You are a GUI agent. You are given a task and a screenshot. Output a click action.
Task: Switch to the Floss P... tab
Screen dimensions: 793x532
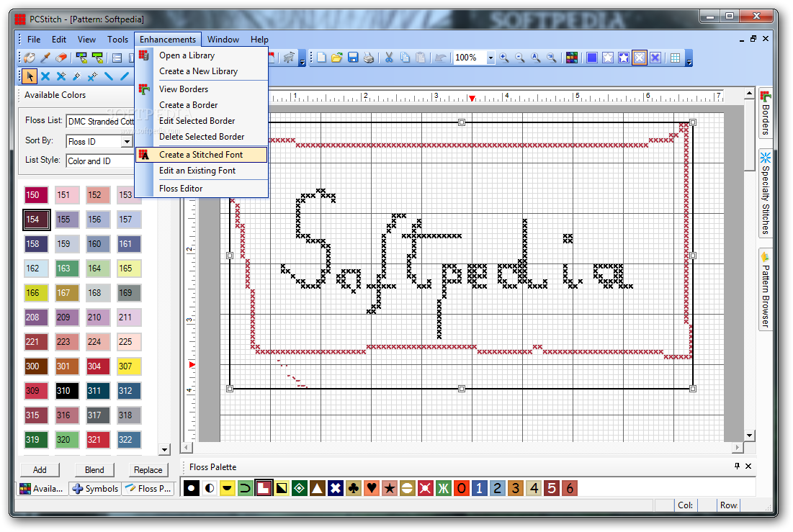[x=148, y=489]
